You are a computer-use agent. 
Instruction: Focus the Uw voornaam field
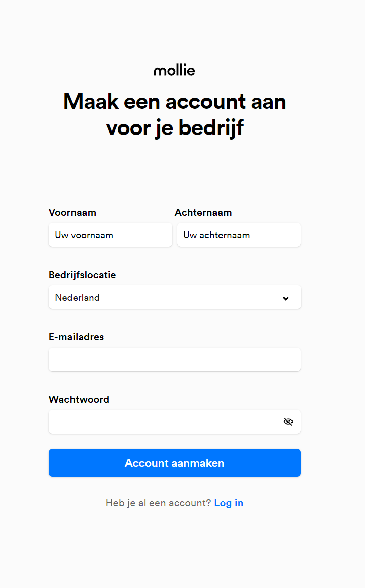coord(111,235)
